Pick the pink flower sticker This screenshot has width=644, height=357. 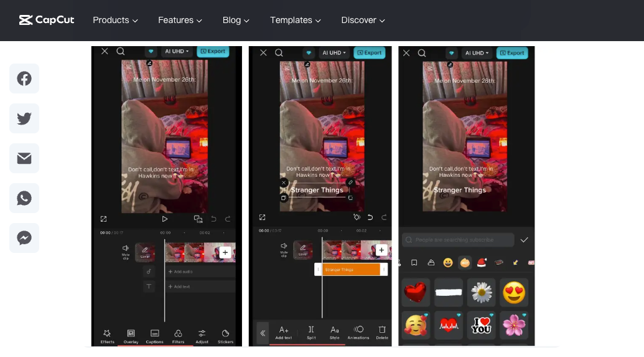[x=514, y=325]
